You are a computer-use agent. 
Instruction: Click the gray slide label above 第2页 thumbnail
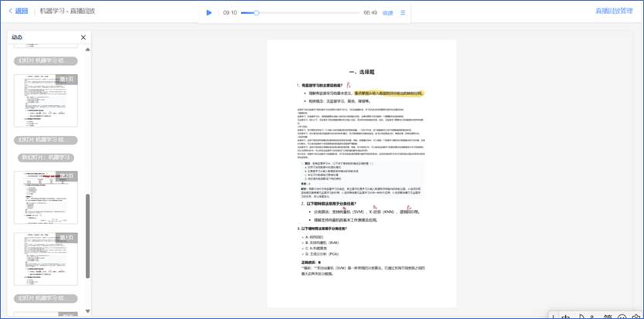46,158
